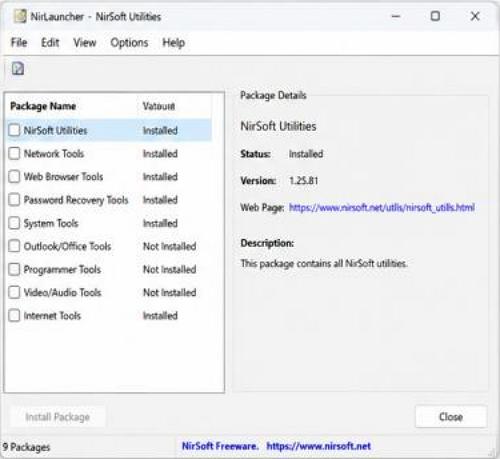Open the Help menu
This screenshot has height=459, width=500.
[173, 42]
